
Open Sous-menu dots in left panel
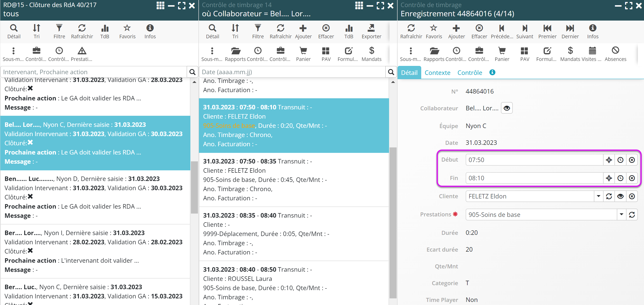click(x=13, y=51)
